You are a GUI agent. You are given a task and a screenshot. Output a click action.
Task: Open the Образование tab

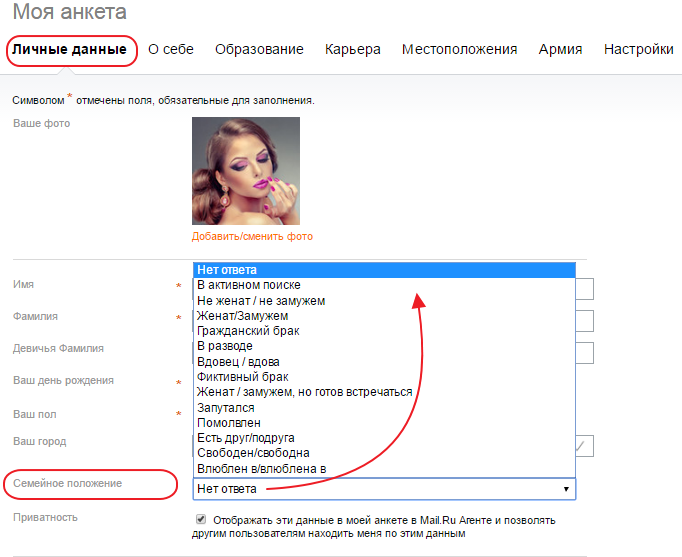tap(259, 50)
